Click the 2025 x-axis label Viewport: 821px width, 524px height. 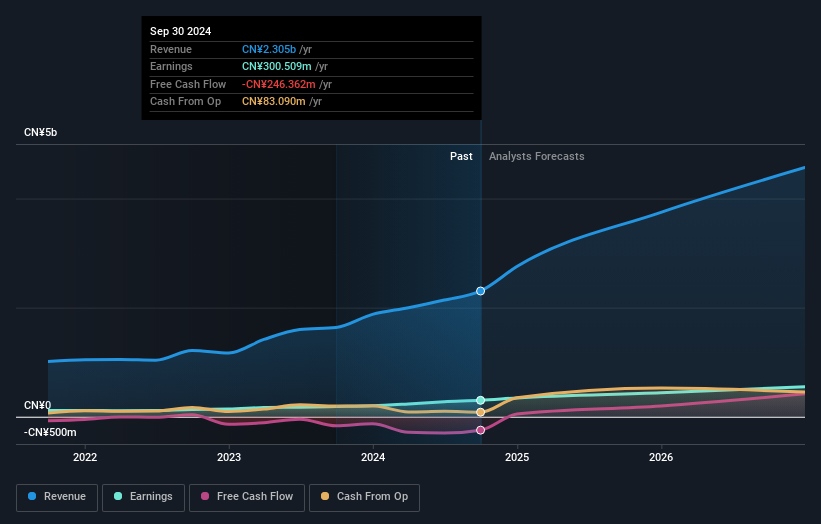(517, 457)
